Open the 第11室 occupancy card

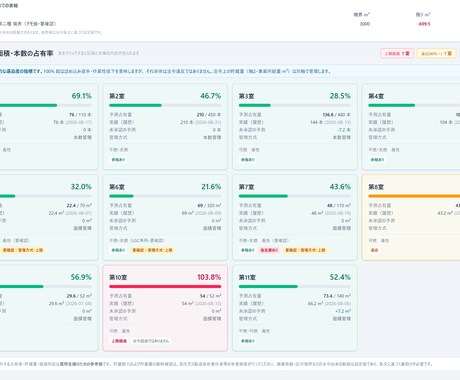(x=295, y=308)
